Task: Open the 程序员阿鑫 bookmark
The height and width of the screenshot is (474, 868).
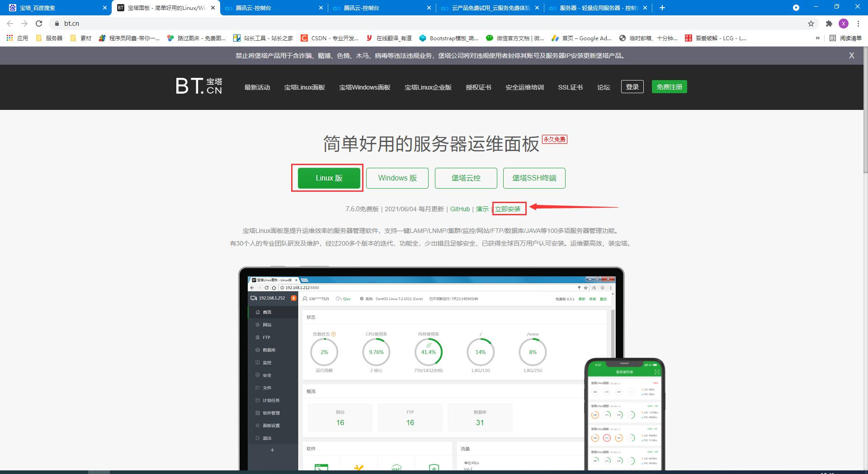Action: (x=129, y=38)
